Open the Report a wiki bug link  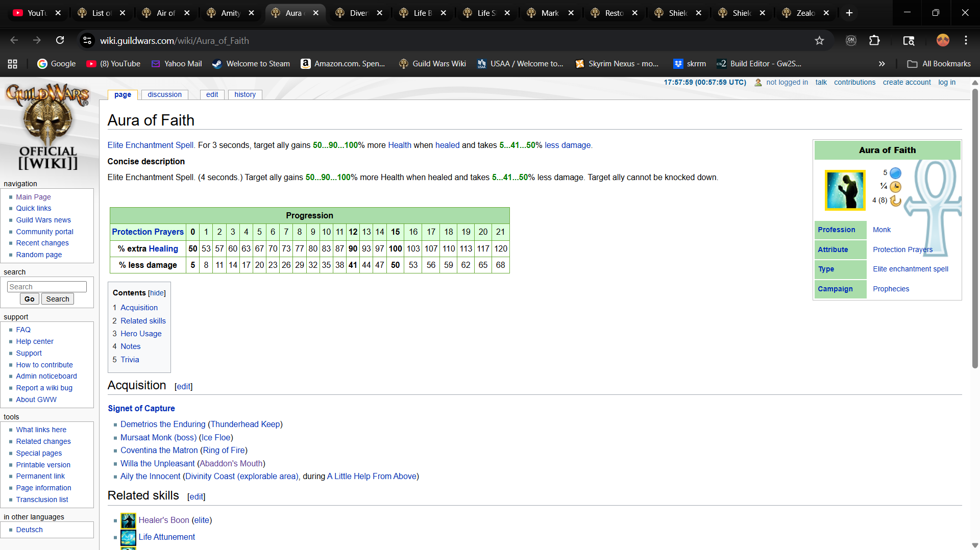(44, 388)
